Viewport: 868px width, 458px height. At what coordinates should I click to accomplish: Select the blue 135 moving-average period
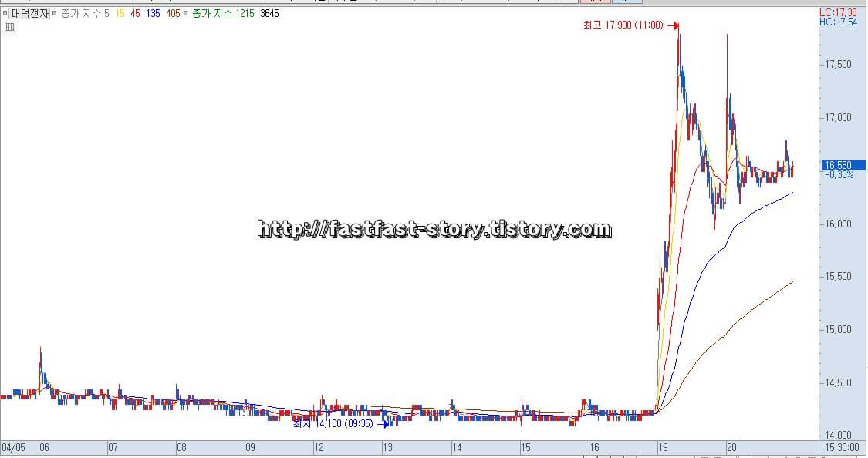[x=154, y=13]
